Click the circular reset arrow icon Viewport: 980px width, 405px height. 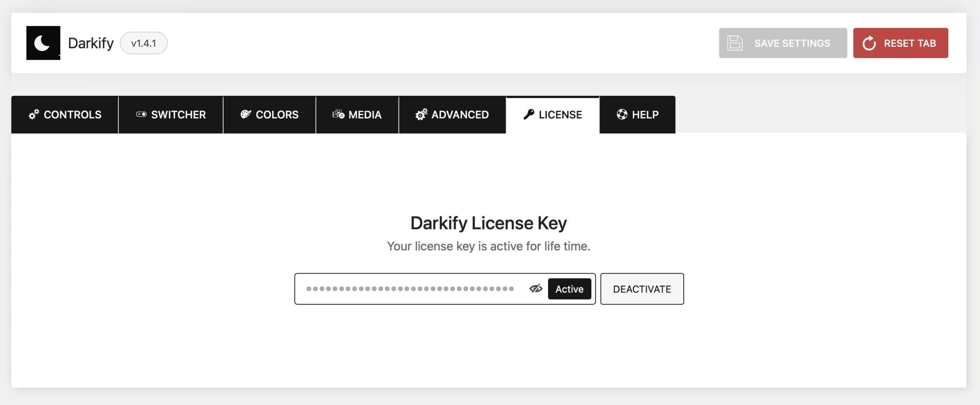pyautogui.click(x=869, y=43)
